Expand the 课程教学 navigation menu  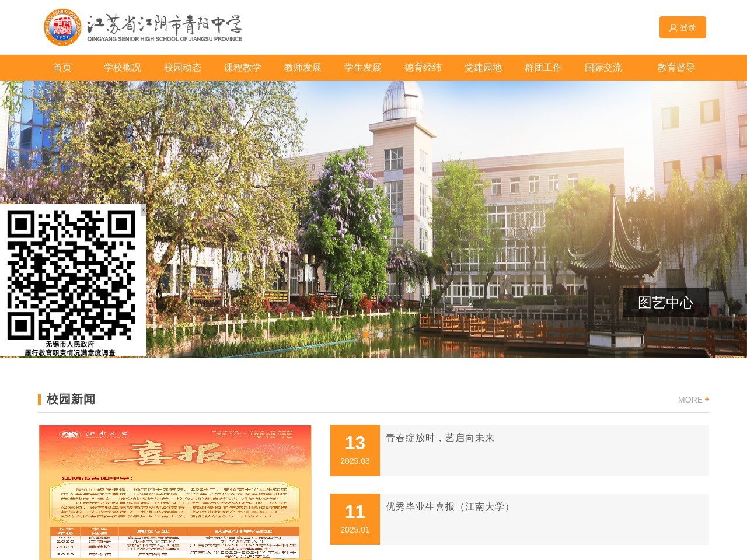coord(243,68)
